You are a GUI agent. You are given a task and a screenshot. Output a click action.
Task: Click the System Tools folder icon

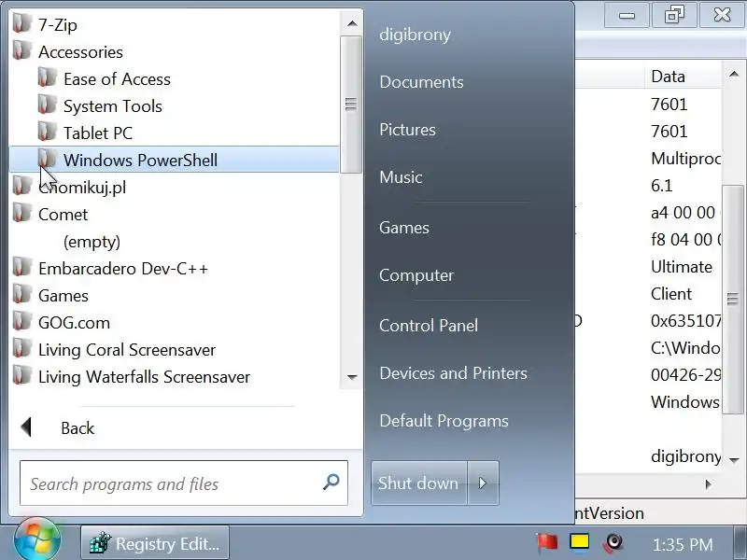coord(48,105)
